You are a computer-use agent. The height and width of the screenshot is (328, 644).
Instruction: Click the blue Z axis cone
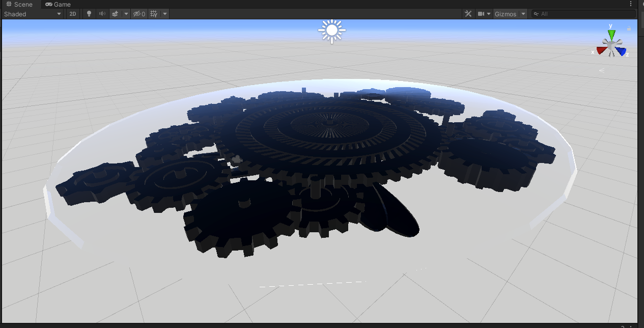pyautogui.click(x=620, y=51)
